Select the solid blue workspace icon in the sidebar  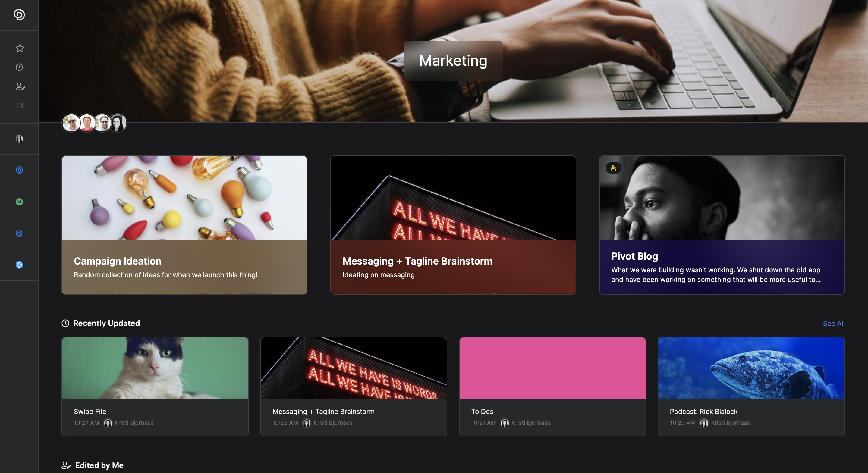pos(19,265)
